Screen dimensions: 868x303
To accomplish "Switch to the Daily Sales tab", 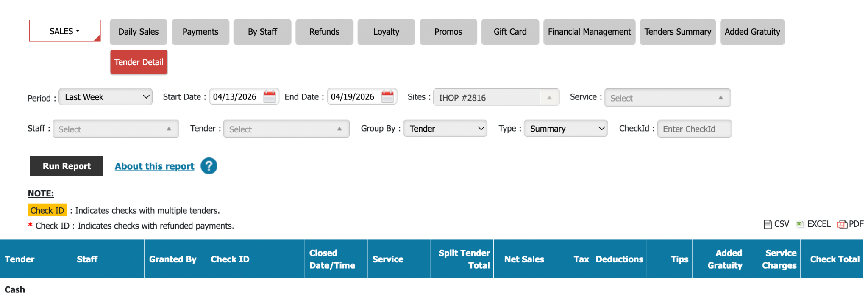I will (x=139, y=32).
